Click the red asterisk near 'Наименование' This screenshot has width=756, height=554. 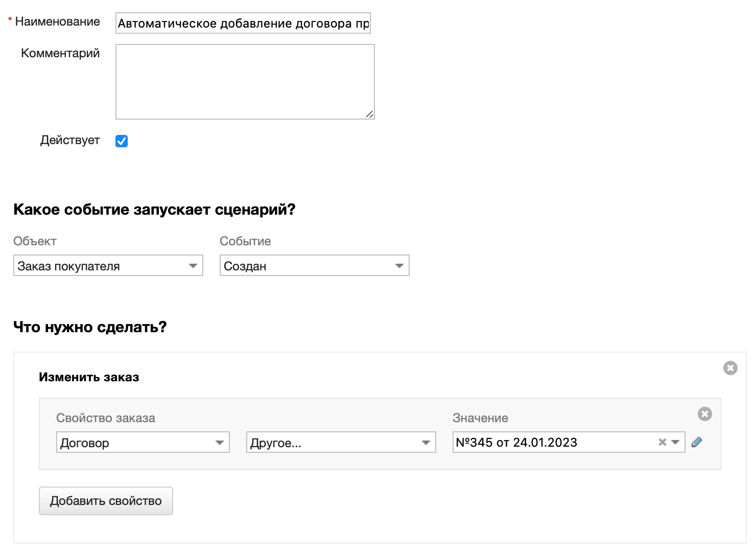pos(10,19)
